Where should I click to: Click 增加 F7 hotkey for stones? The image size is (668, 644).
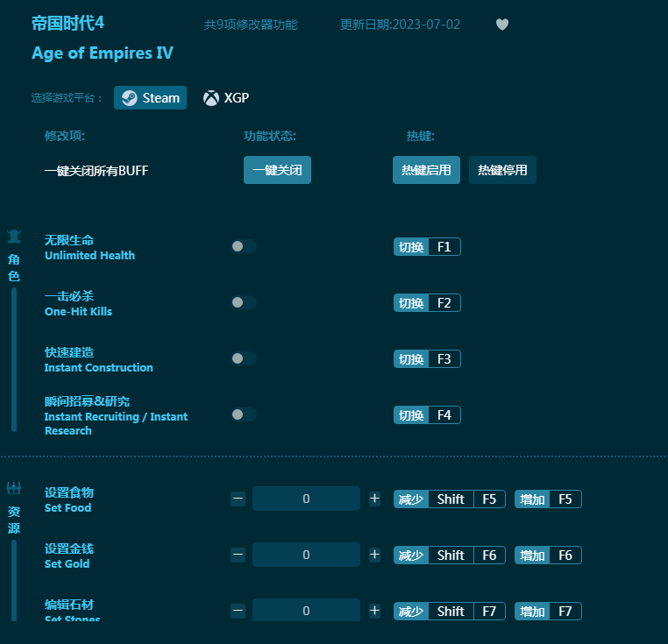(548, 612)
